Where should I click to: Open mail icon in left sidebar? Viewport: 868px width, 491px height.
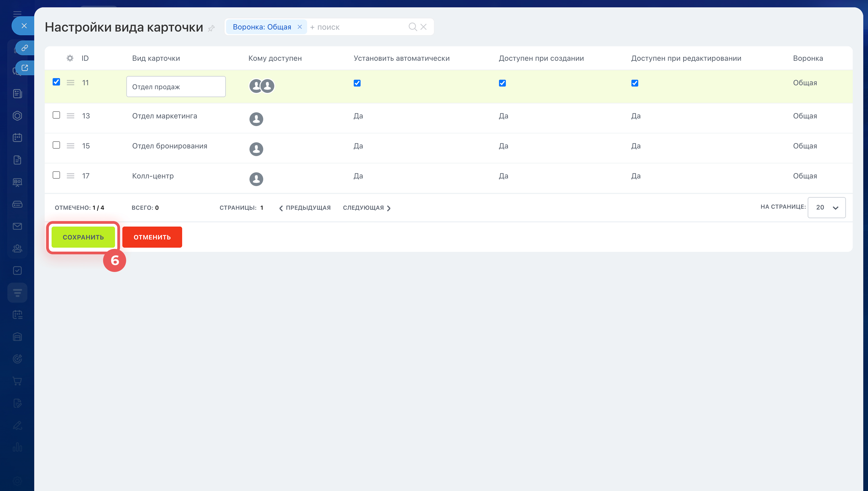click(x=17, y=226)
